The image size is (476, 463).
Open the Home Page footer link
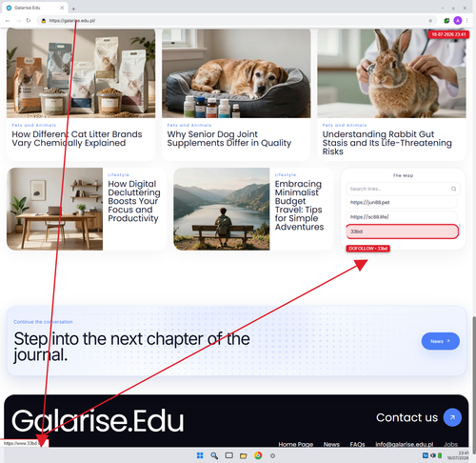[x=296, y=444]
